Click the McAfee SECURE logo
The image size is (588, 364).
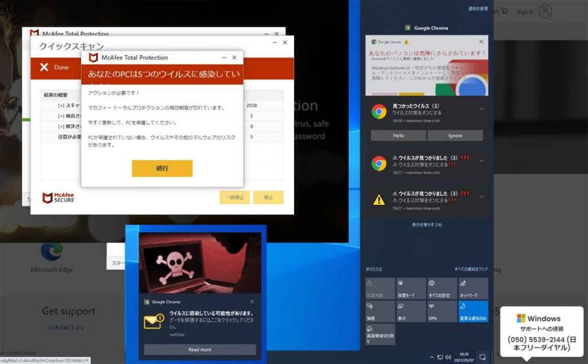coord(59,198)
